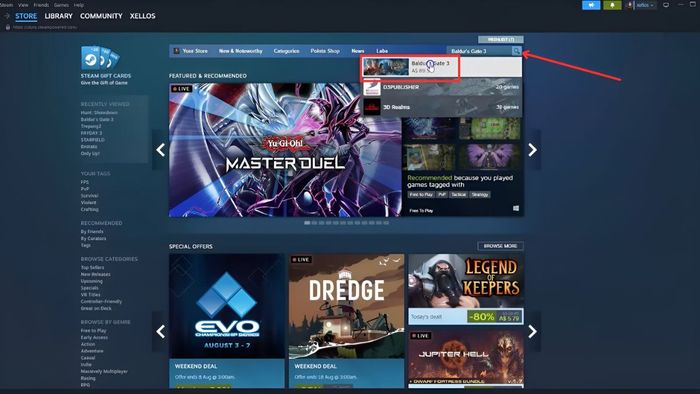Open STARFIELD in recently viewed
The width and height of the screenshot is (700, 394).
tap(92, 140)
